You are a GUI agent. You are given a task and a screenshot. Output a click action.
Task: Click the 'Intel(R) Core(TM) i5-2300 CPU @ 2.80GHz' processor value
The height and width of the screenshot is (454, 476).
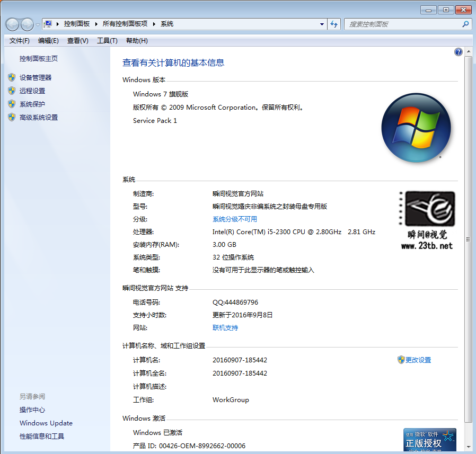tap(277, 232)
